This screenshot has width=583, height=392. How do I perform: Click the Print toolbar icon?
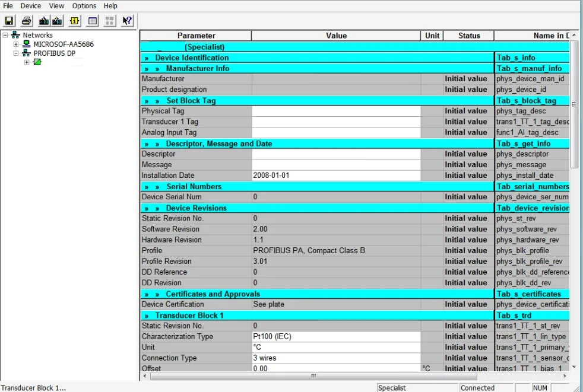[26, 21]
